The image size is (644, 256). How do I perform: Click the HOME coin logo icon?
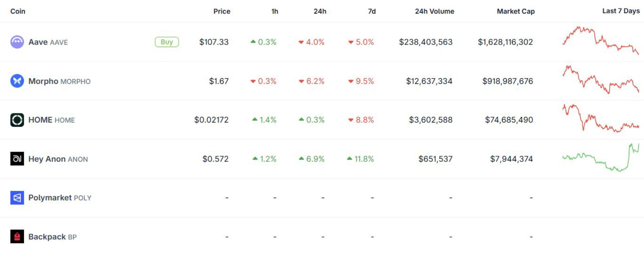pyautogui.click(x=17, y=120)
